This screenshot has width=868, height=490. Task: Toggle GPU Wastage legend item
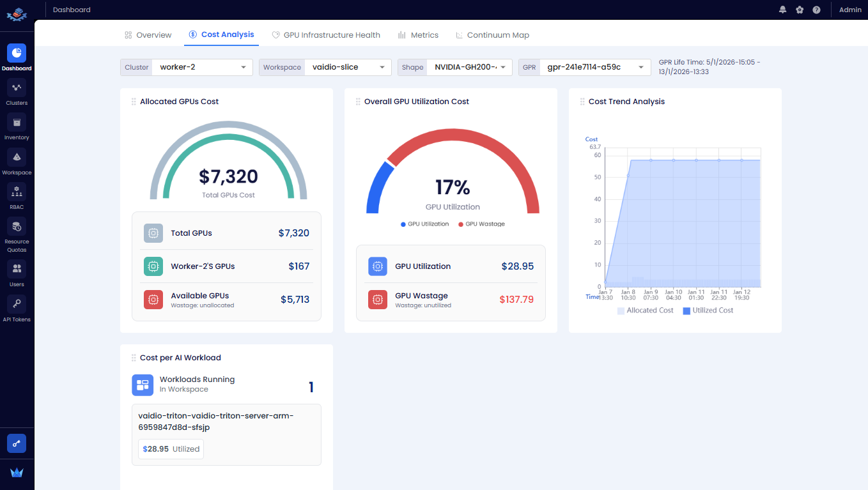tap(481, 224)
